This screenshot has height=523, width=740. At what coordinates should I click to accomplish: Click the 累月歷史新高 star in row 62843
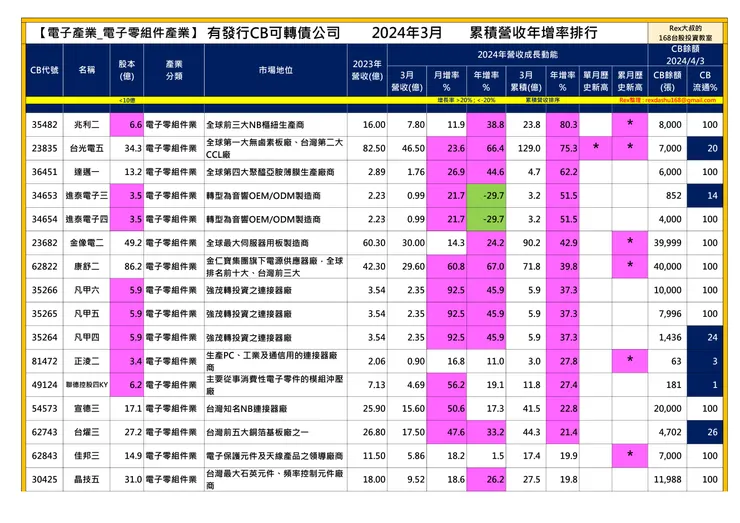click(630, 454)
